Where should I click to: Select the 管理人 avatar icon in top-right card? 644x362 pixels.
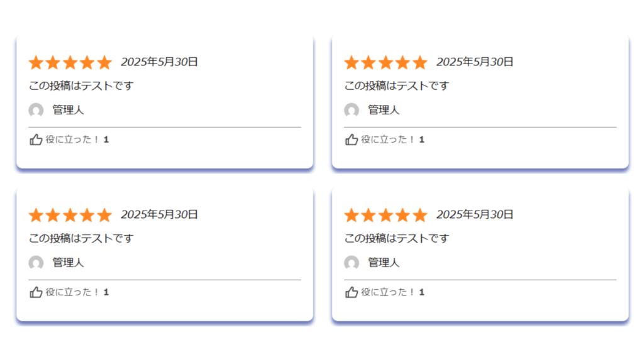[352, 110]
